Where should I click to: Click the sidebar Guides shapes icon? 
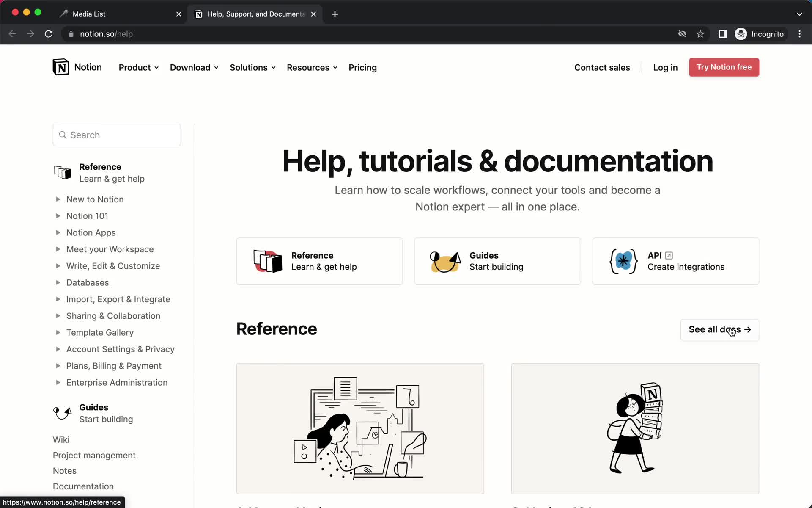tap(62, 413)
